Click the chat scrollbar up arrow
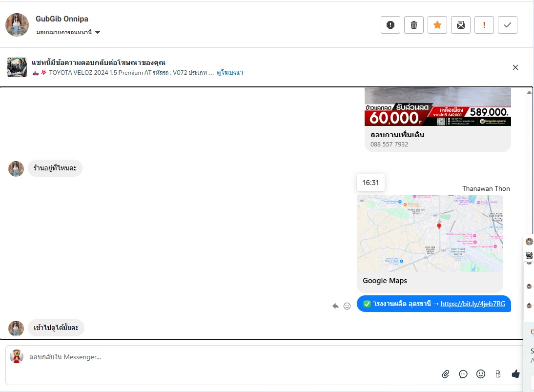Screen dimensions: 534x392 pyautogui.click(x=529, y=92)
